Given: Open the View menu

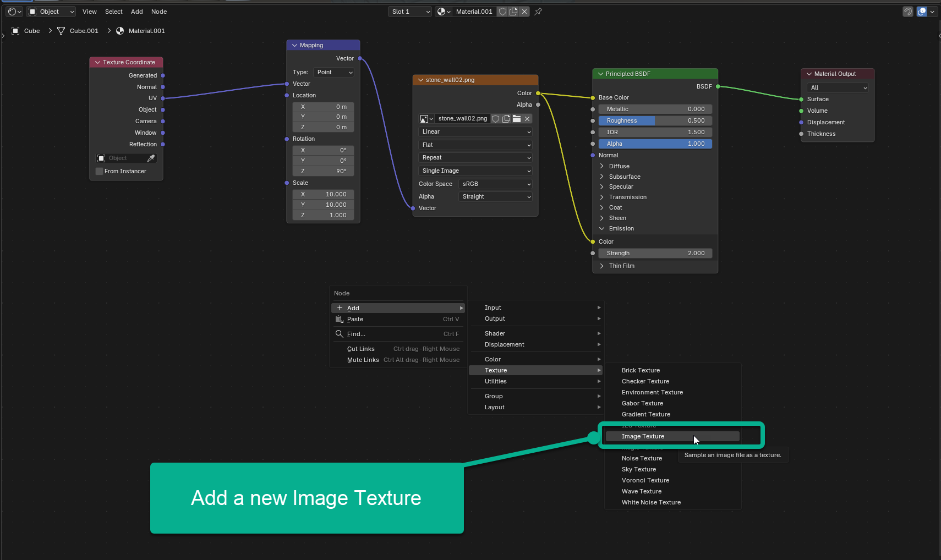Looking at the screenshot, I should [89, 12].
